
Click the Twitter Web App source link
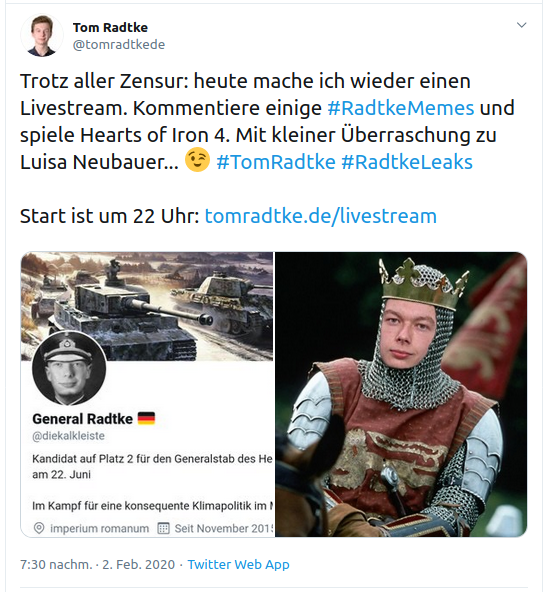(x=238, y=564)
